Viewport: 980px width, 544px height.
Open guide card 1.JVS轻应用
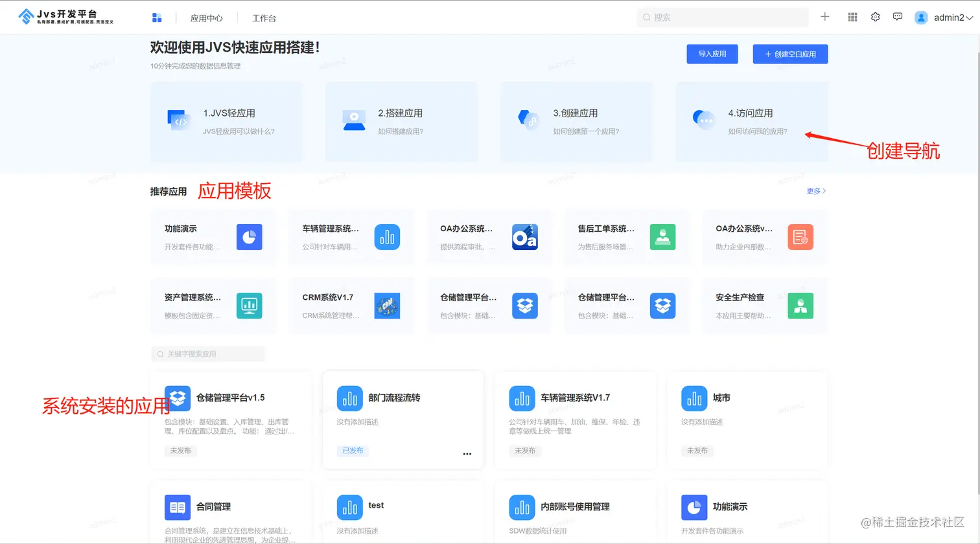pos(226,122)
